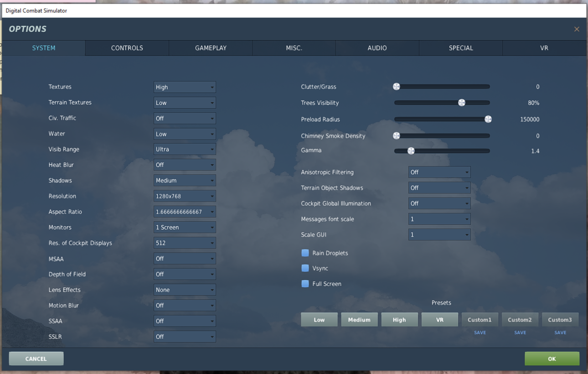Viewport: 588px width, 374px height.
Task: Open the AUDIO tab
Action: (377, 48)
